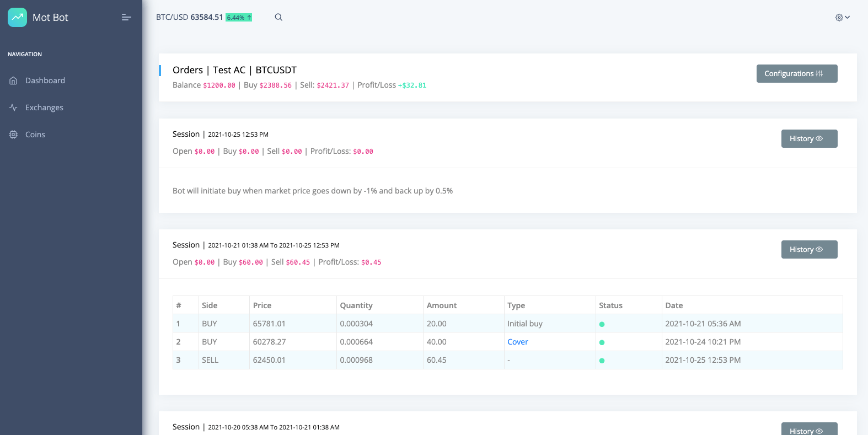
Task: Click the status dot of the Initial buy order
Action: tap(602, 324)
